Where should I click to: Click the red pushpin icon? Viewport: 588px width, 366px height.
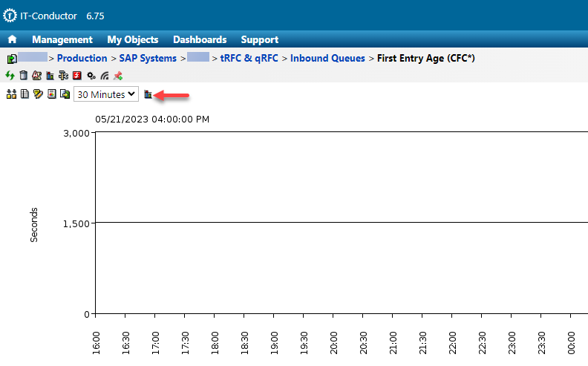[x=117, y=75]
